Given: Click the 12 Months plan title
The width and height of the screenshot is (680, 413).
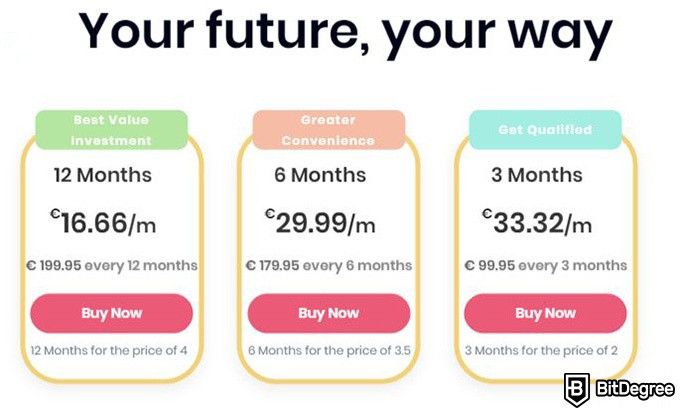Looking at the screenshot, I should pos(103,175).
